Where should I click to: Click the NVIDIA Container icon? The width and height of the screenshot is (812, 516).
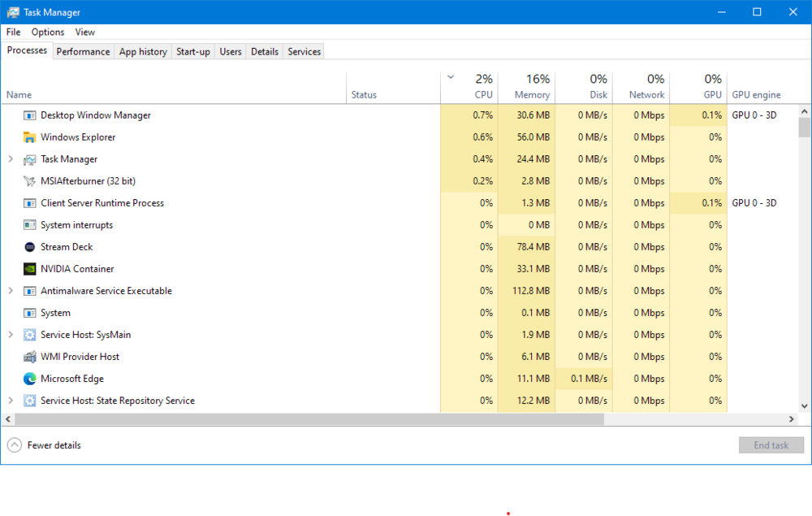(x=28, y=268)
